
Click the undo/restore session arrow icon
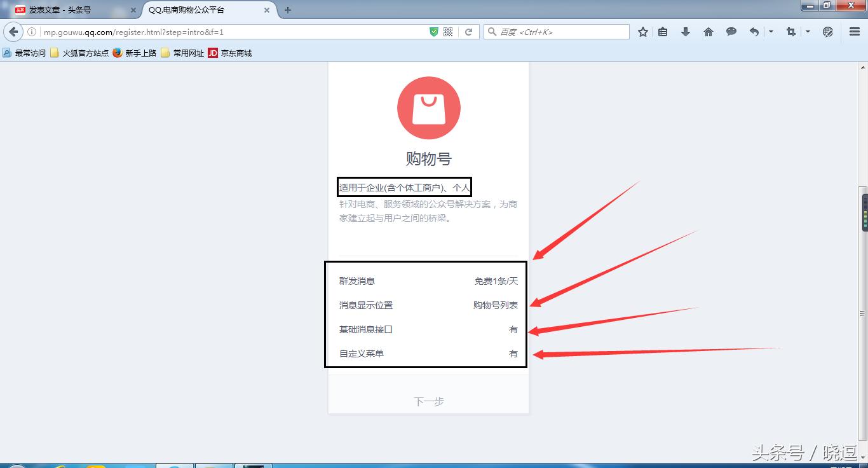click(753, 31)
